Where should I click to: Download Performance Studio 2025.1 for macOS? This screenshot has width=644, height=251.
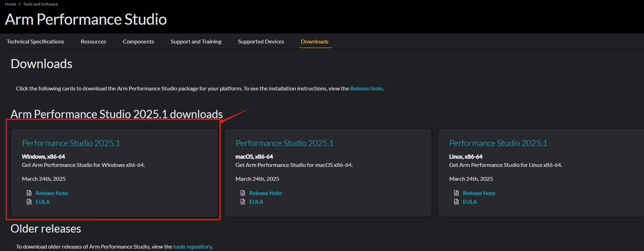(285, 143)
